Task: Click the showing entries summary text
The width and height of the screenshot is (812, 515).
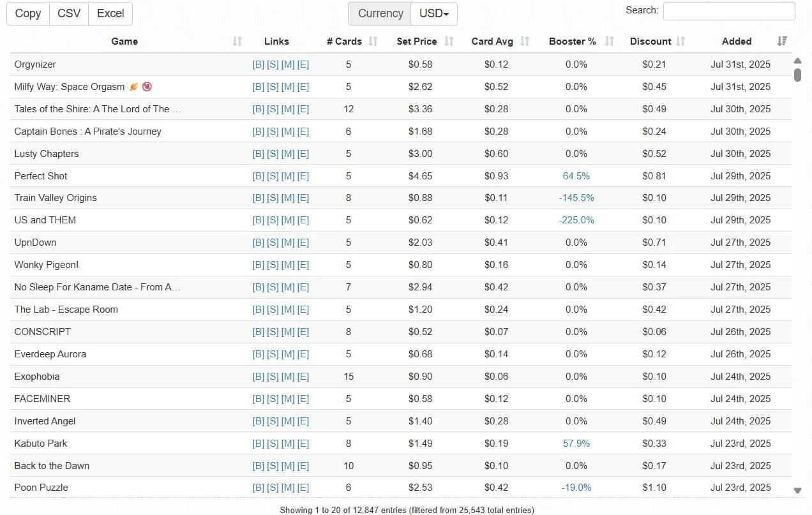Action: click(x=407, y=510)
